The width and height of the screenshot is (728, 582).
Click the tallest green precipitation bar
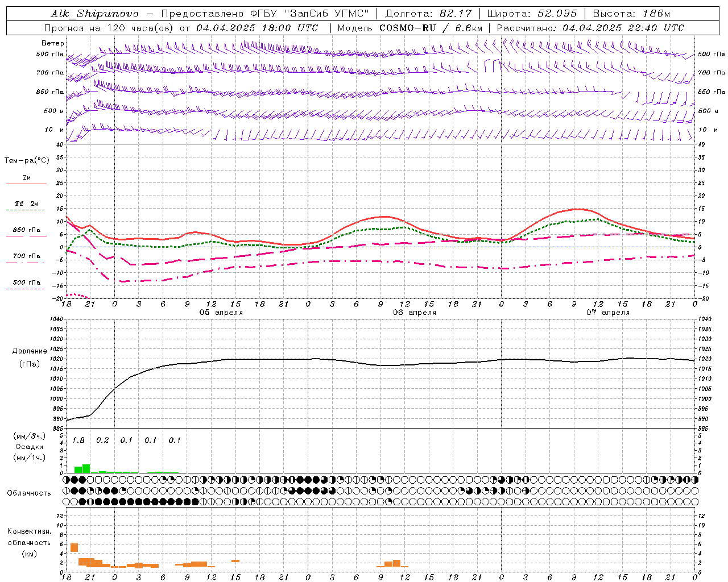coord(86,469)
